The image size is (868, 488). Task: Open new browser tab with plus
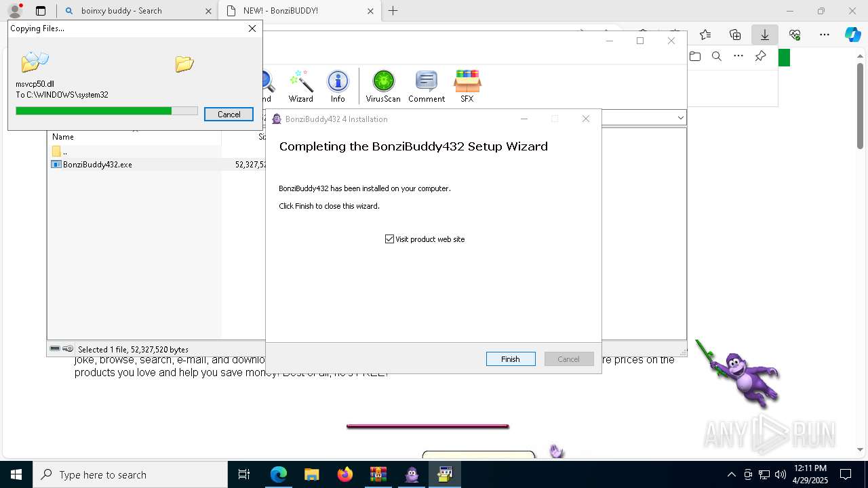tap(393, 10)
